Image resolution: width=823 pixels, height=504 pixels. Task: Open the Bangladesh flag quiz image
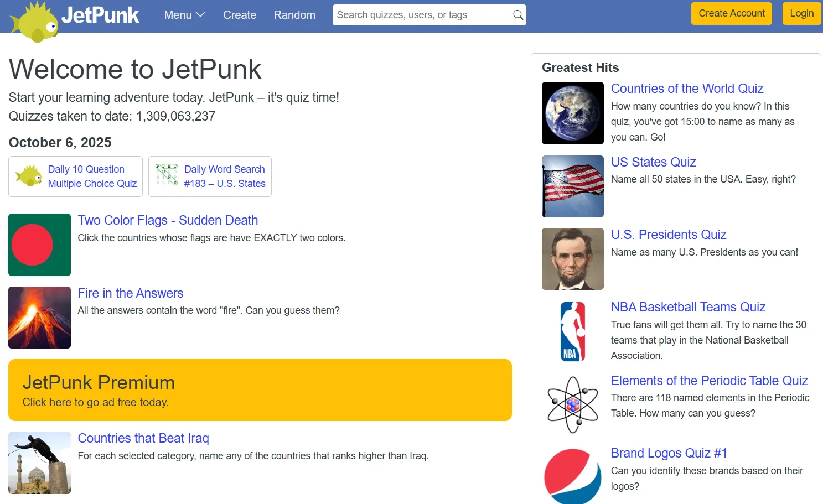click(x=39, y=245)
